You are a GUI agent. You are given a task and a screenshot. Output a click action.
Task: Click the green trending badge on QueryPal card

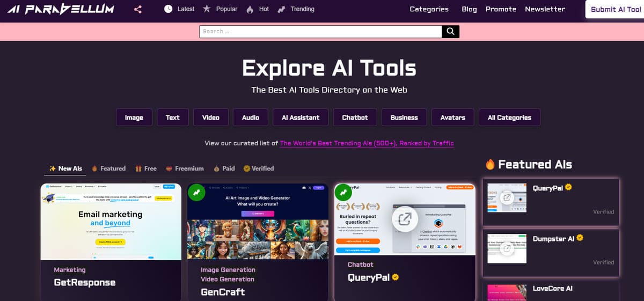[x=344, y=193]
